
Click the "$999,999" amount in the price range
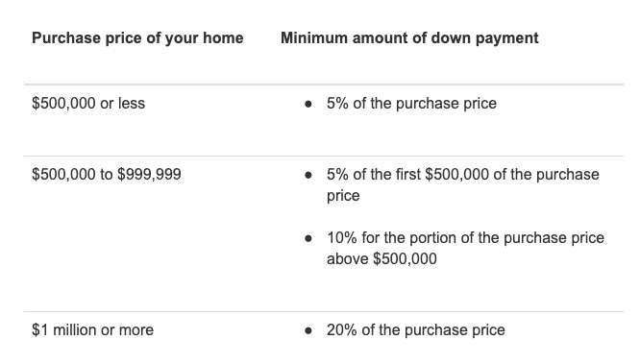pos(149,174)
